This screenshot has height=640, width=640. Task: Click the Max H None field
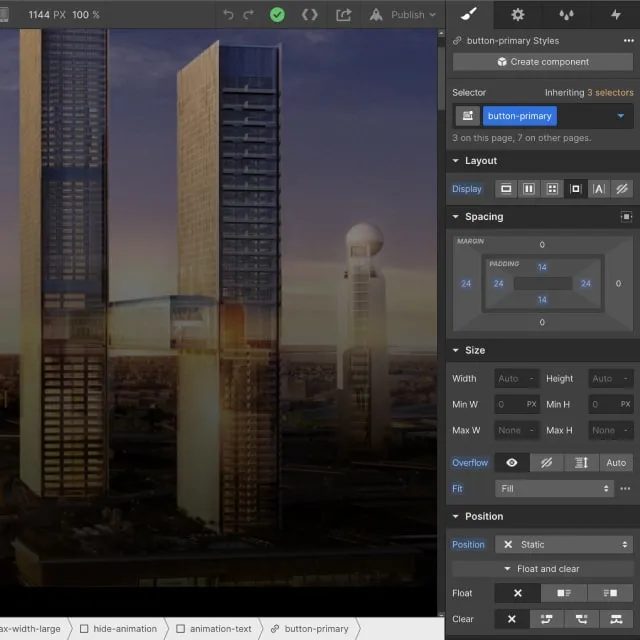pos(611,430)
